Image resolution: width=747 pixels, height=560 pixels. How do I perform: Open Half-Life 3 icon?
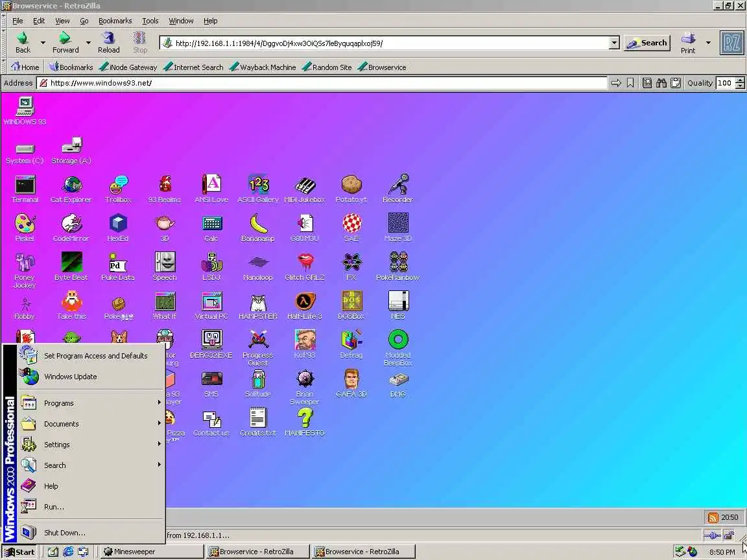(304, 306)
